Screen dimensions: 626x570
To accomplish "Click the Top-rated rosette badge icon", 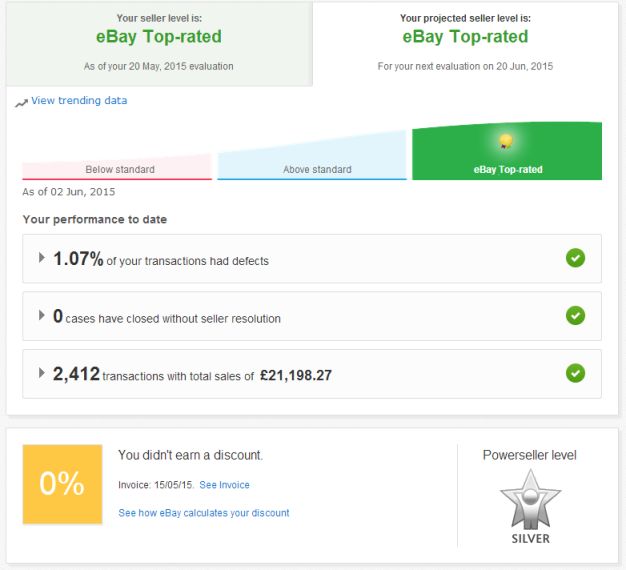I will [505, 142].
